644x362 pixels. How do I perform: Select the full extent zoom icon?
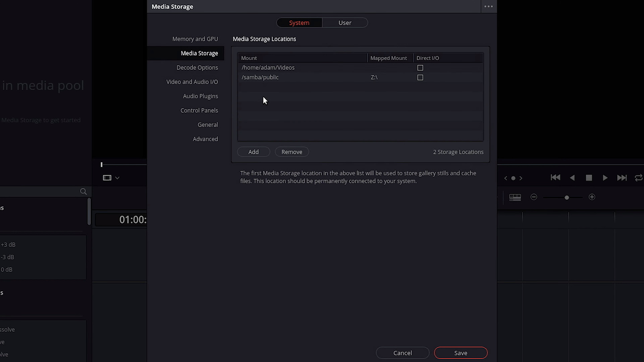click(x=515, y=197)
